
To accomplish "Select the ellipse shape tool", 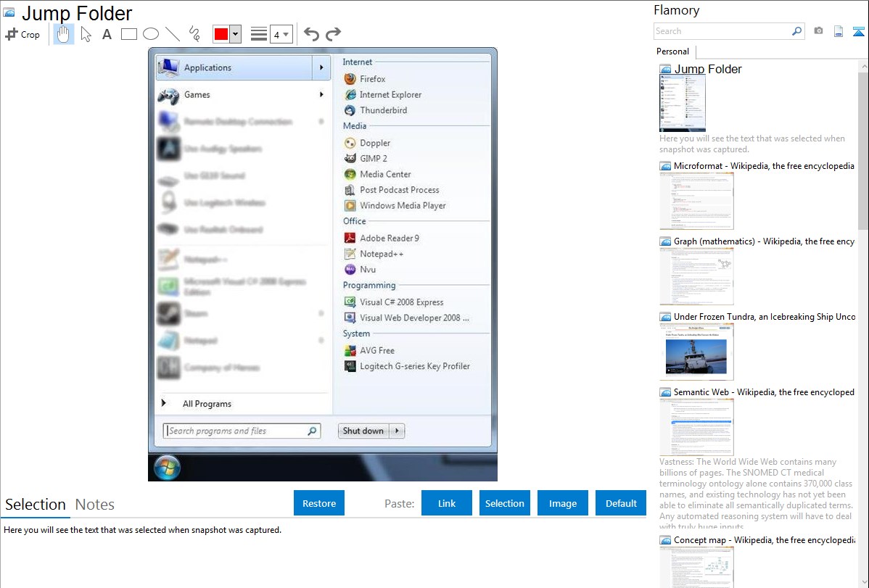I will pos(151,34).
